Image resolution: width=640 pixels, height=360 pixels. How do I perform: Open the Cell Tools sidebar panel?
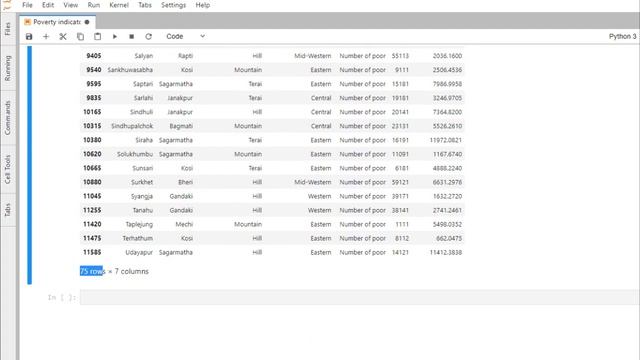pos(8,169)
